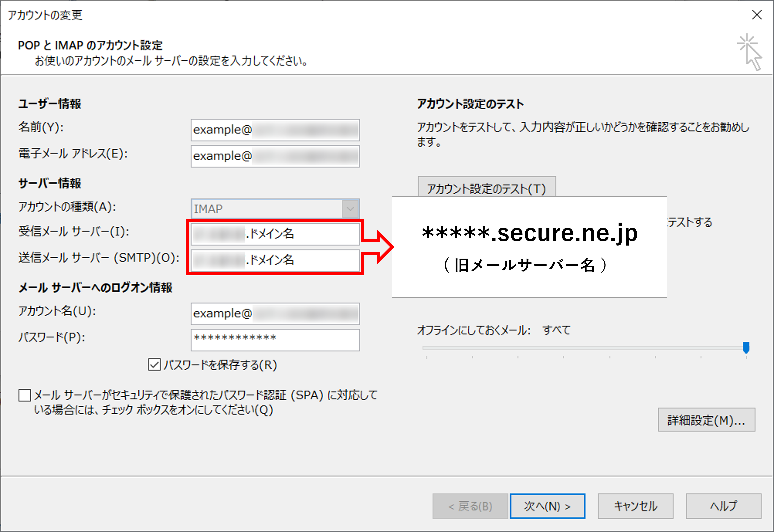
Task: Click the Back (戻る) button
Action: point(470,506)
